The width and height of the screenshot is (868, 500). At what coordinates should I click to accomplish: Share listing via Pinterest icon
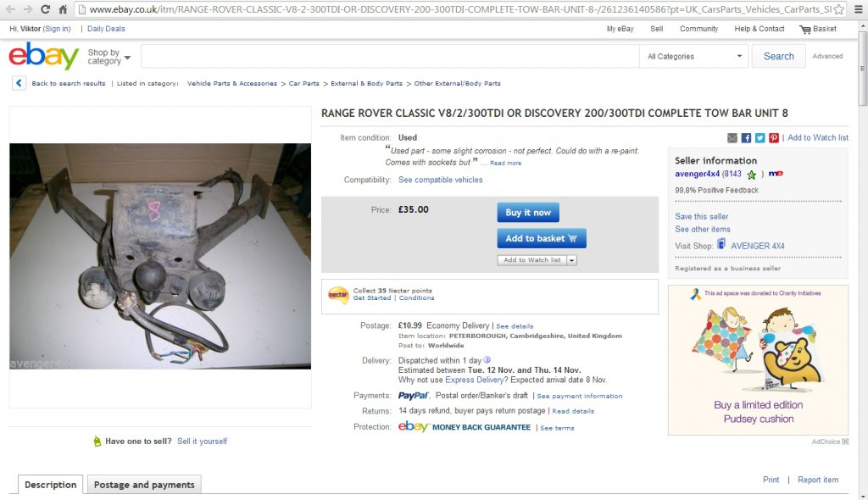(774, 138)
